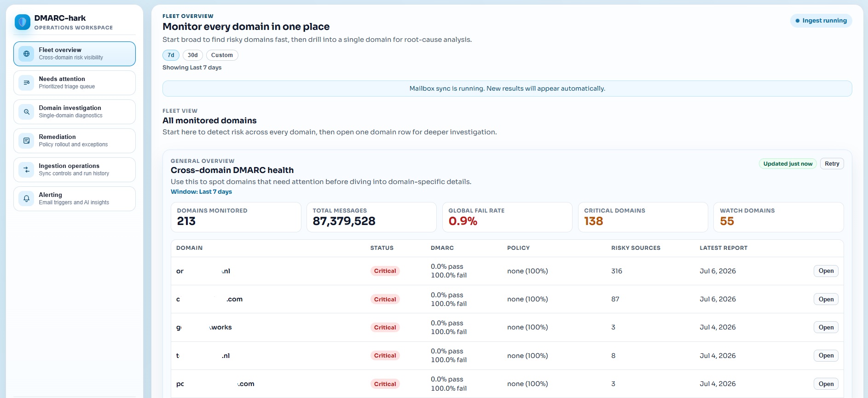
Task: Click the Needs attention queue icon
Action: [27, 83]
